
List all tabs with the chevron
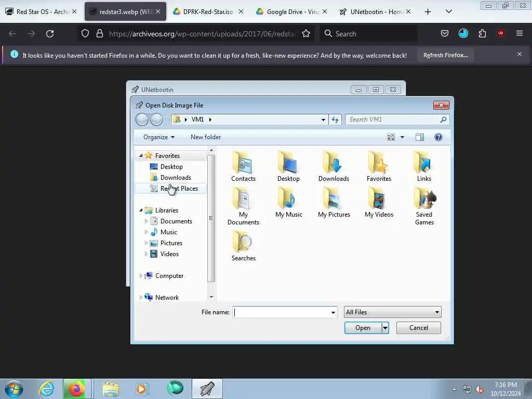[x=448, y=11]
